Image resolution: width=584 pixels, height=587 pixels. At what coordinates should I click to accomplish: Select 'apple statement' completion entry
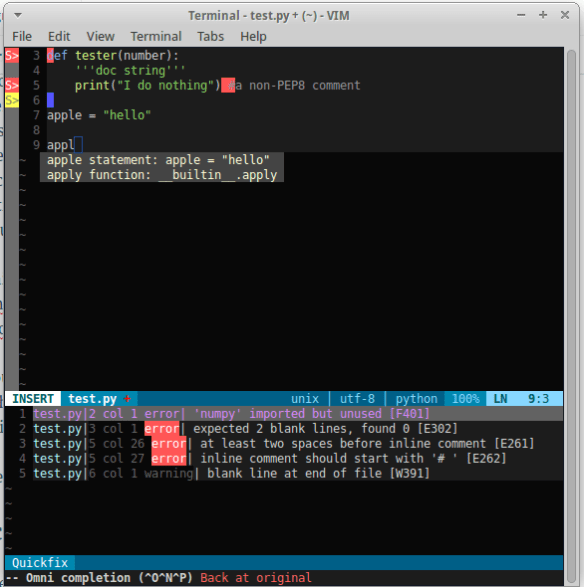[x=162, y=160]
